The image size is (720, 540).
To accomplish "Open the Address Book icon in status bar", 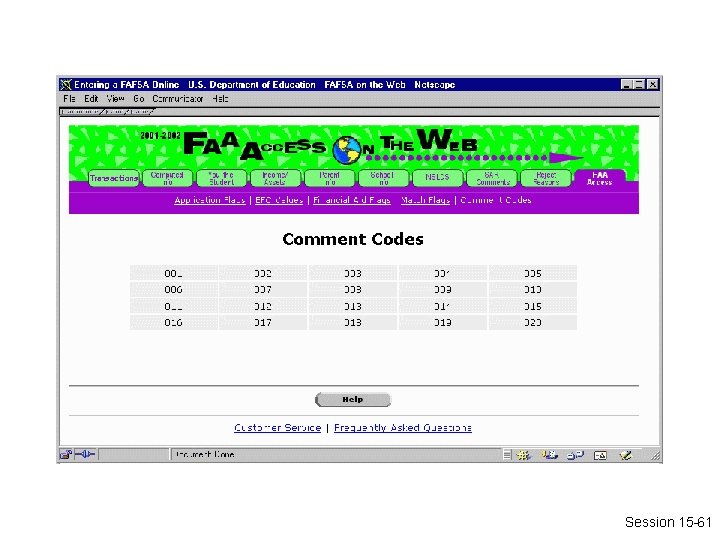I will click(x=601, y=455).
